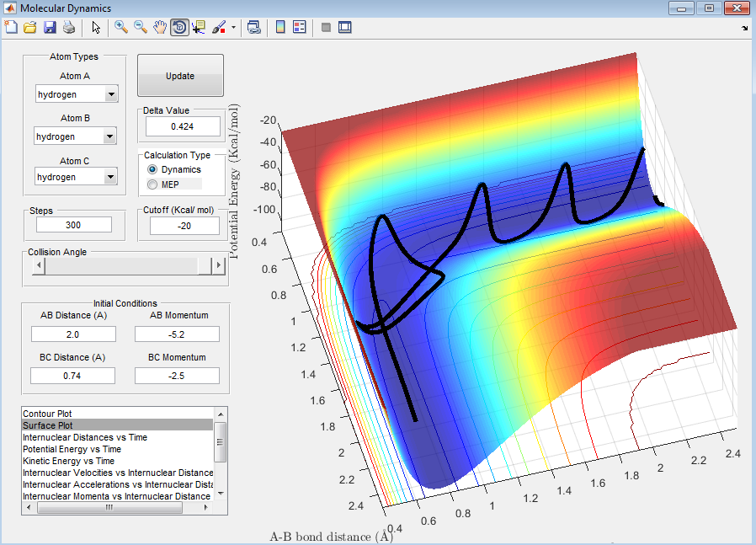Click the plot list horizontal scrollbar thumb
Image resolution: width=756 pixels, height=545 pixels.
click(110, 507)
